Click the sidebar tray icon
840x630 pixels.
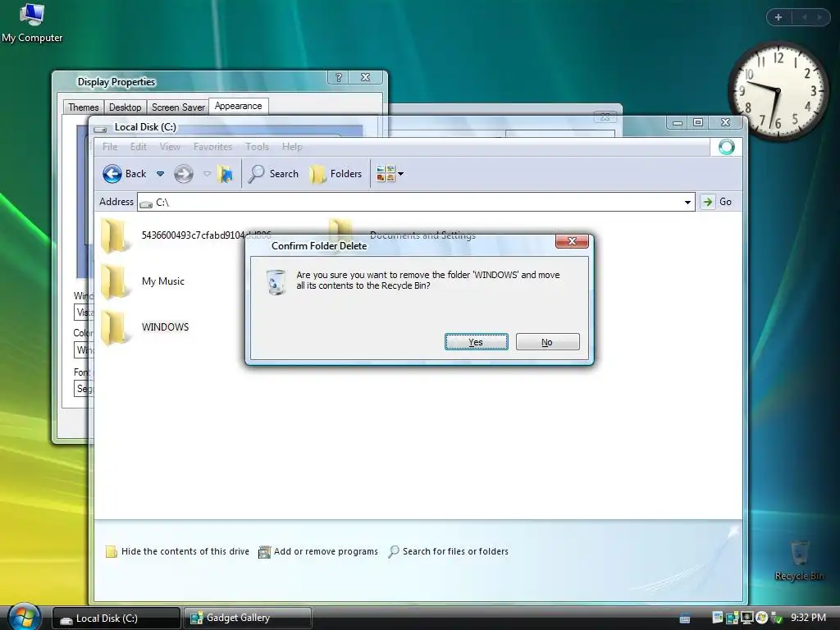718,618
